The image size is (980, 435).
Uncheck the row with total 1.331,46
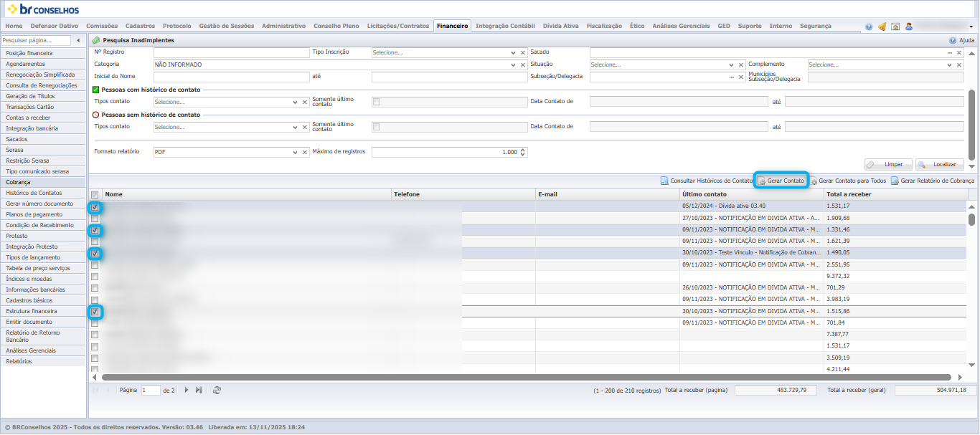coord(95,230)
